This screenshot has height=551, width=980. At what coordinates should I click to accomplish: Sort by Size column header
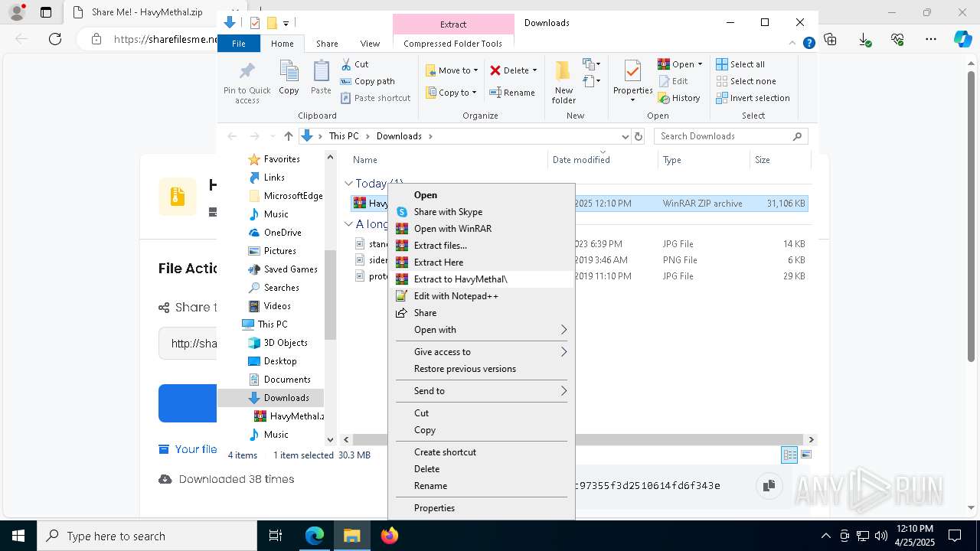(779, 160)
